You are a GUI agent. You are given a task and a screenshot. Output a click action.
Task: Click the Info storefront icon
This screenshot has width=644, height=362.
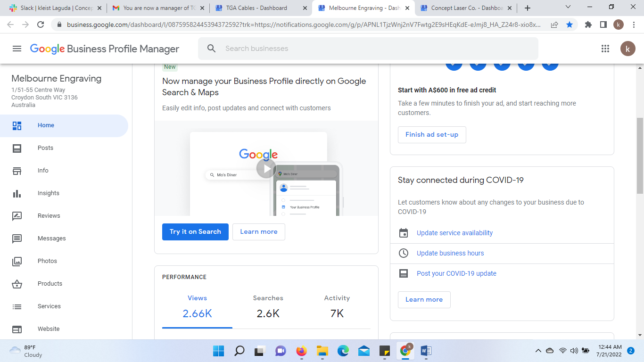17,171
